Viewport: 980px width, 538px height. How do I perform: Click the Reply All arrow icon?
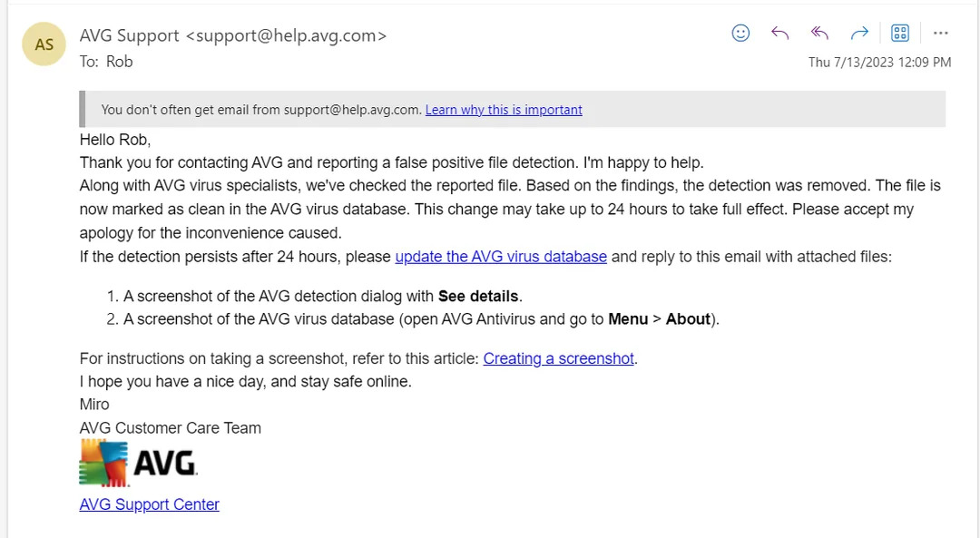(819, 34)
